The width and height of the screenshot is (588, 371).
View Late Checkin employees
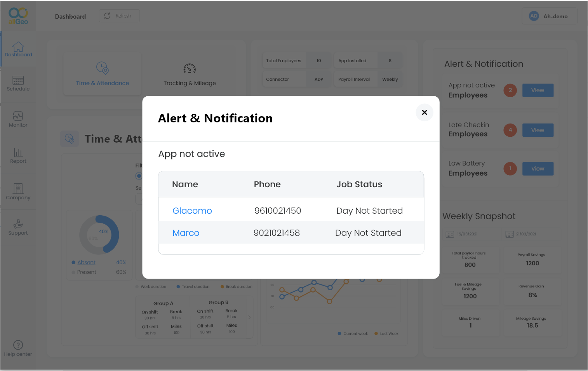538,130
